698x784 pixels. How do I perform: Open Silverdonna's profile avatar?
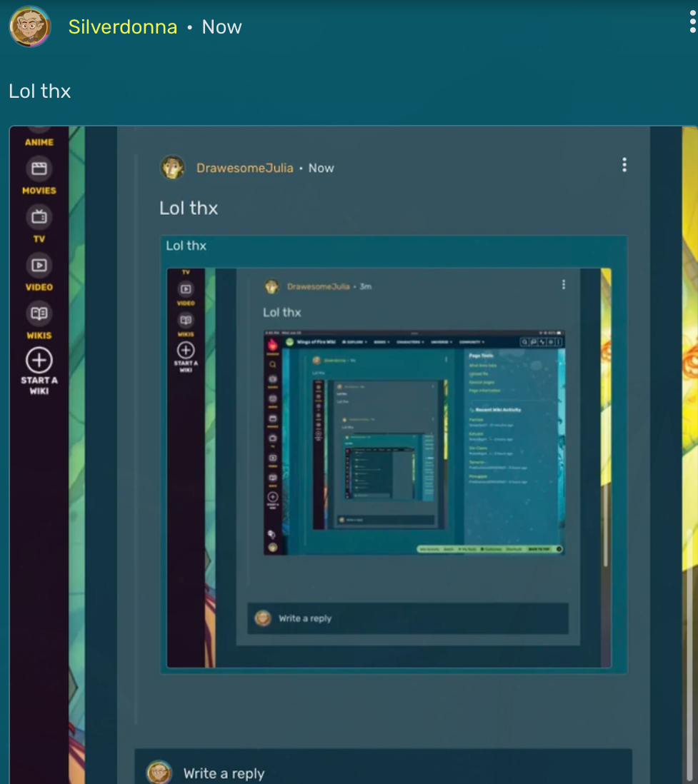click(29, 26)
